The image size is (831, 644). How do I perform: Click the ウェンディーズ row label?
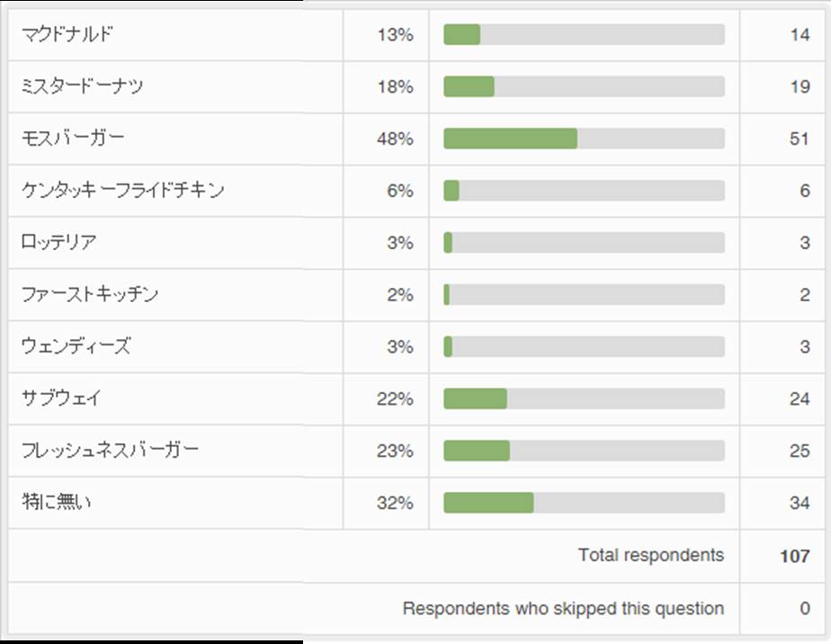76,347
